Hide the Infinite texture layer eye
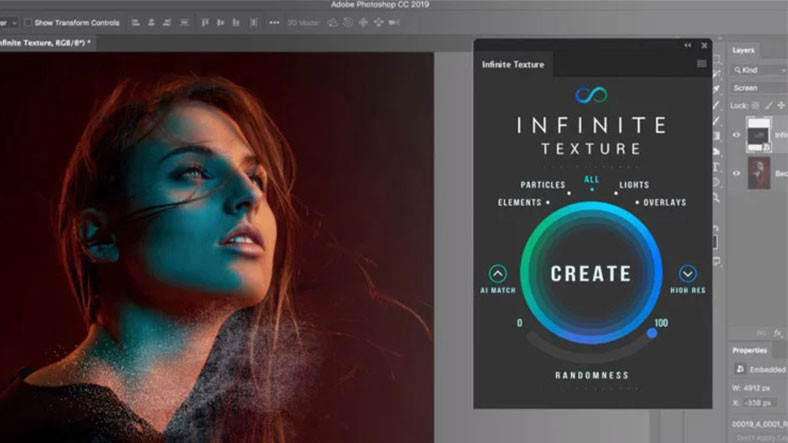Image resolution: width=788 pixels, height=443 pixels. [x=736, y=135]
